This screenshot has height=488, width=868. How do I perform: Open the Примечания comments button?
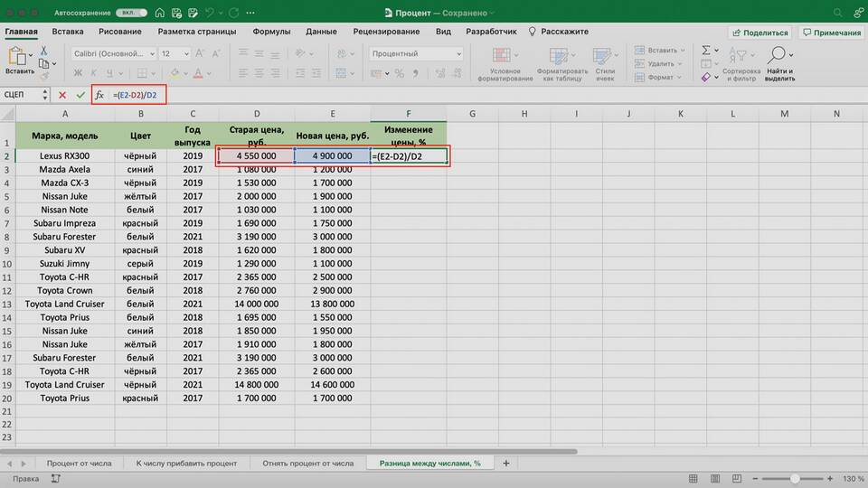[831, 33]
